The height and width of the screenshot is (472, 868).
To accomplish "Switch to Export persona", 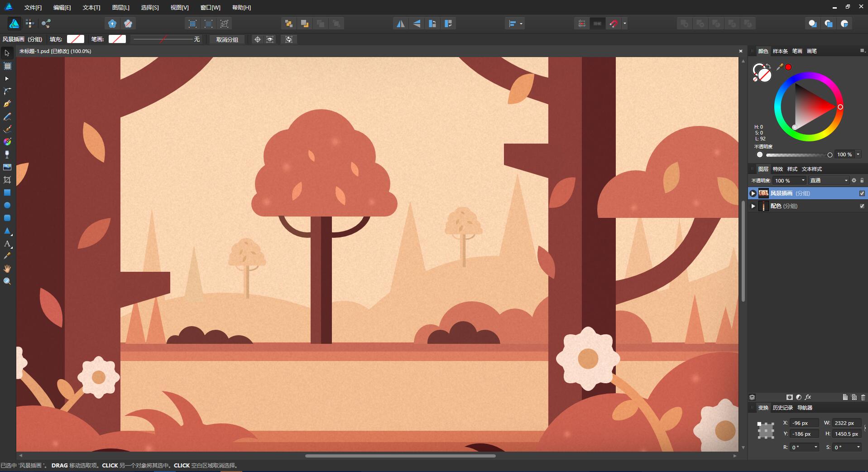I will [x=46, y=24].
